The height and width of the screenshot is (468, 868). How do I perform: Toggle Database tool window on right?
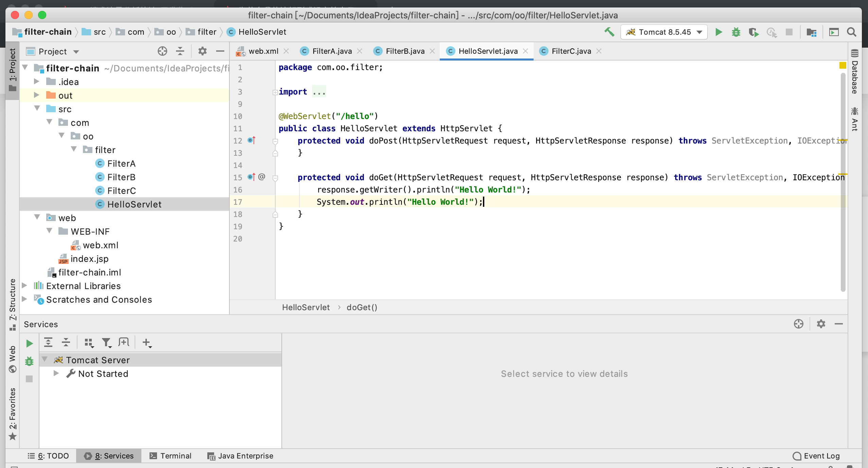(x=855, y=71)
